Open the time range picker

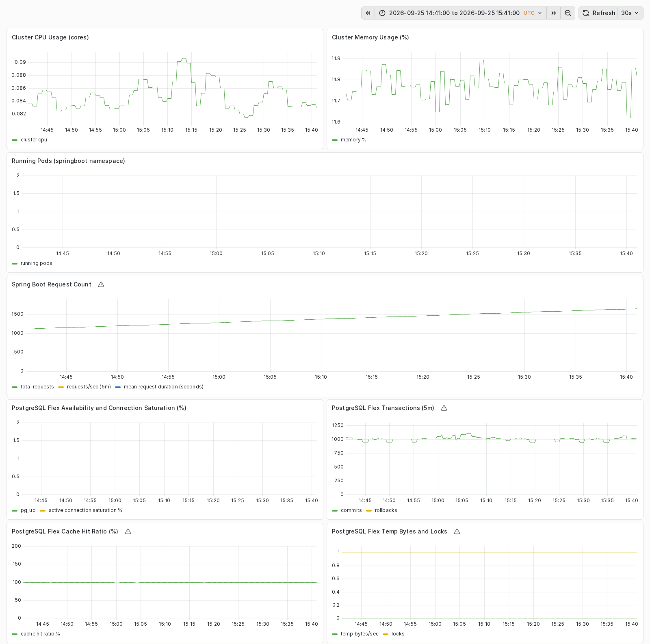click(460, 13)
